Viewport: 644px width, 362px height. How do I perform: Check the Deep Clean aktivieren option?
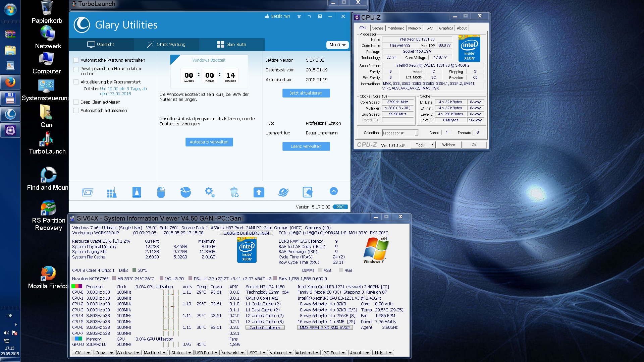pos(76,102)
